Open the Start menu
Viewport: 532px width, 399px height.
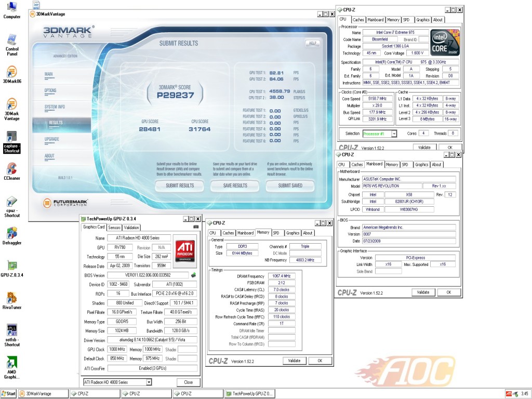[x=8, y=394]
